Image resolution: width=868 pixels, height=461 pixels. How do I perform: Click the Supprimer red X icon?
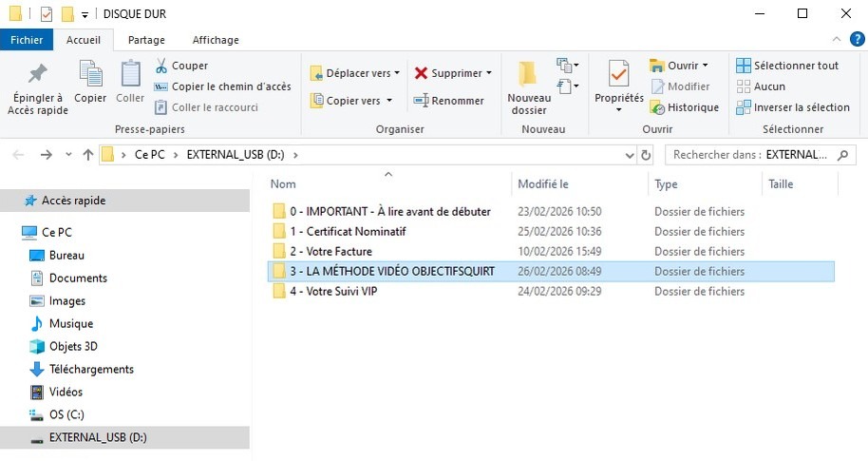coord(422,73)
